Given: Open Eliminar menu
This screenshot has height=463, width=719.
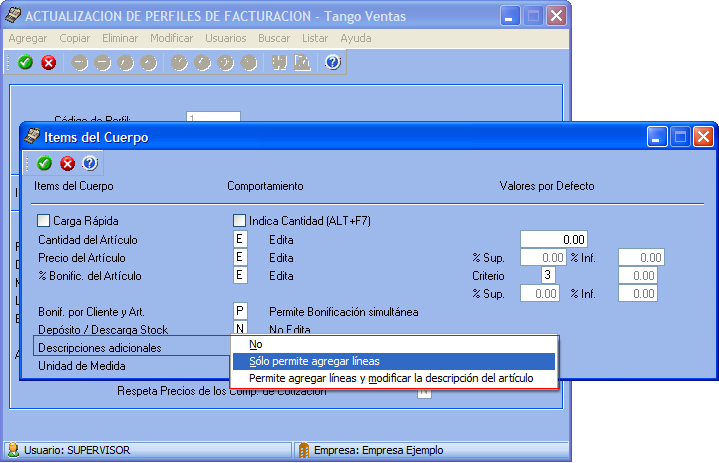Looking at the screenshot, I should pyautogui.click(x=120, y=38).
